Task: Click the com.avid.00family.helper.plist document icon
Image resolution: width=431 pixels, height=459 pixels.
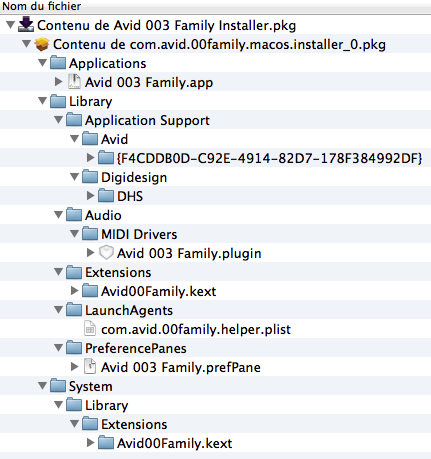Action: tap(90, 329)
